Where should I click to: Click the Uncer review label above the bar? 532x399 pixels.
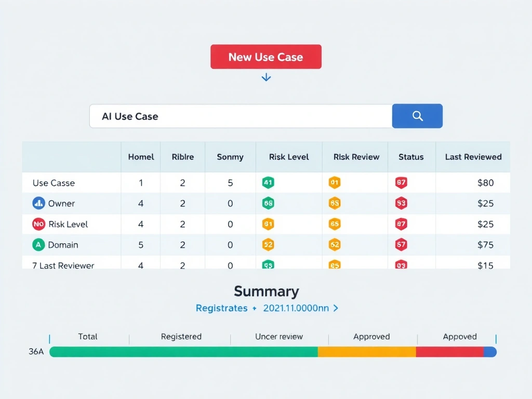(279, 337)
